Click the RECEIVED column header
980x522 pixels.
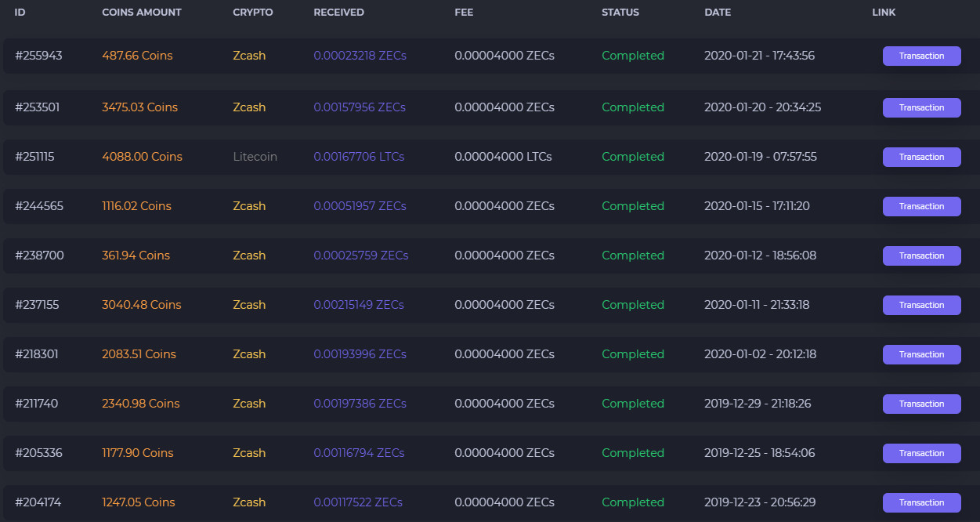tap(338, 13)
